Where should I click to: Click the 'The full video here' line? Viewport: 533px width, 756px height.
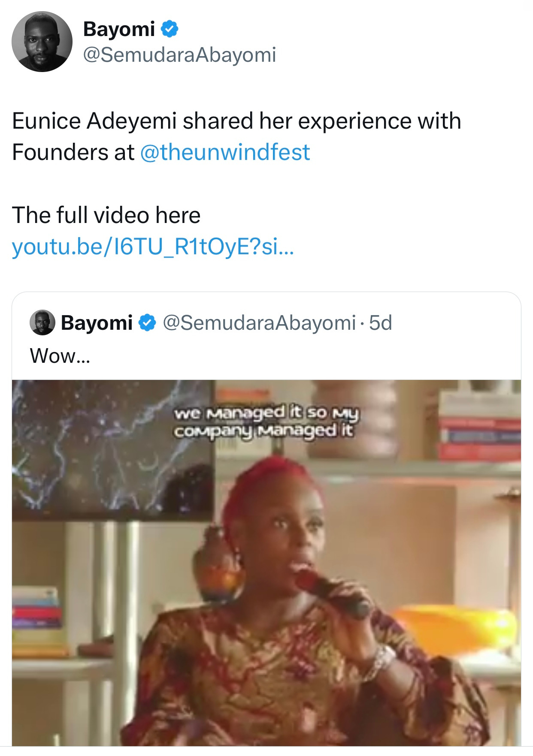(x=106, y=215)
